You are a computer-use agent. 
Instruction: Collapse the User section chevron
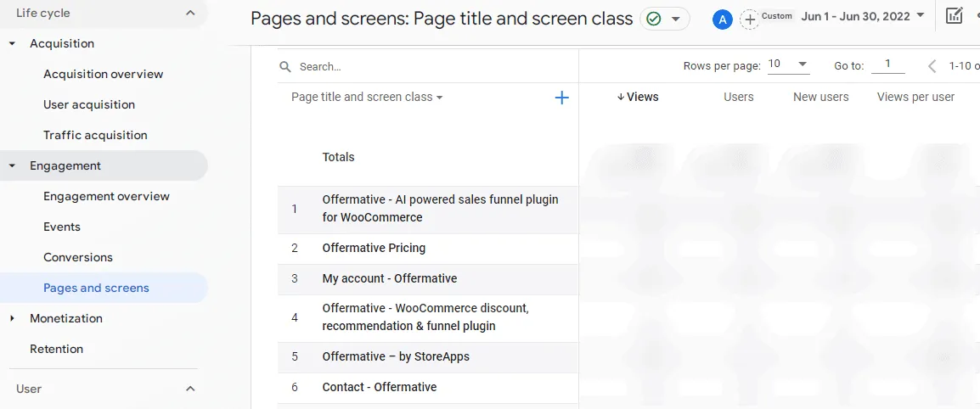(190, 389)
